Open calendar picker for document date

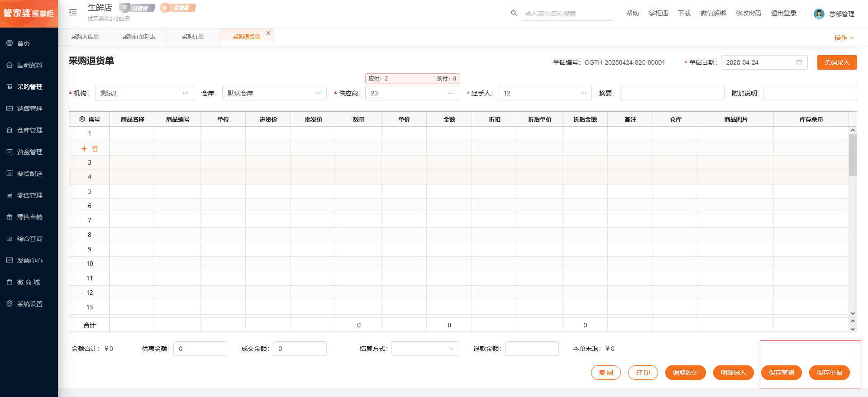pyautogui.click(x=799, y=62)
